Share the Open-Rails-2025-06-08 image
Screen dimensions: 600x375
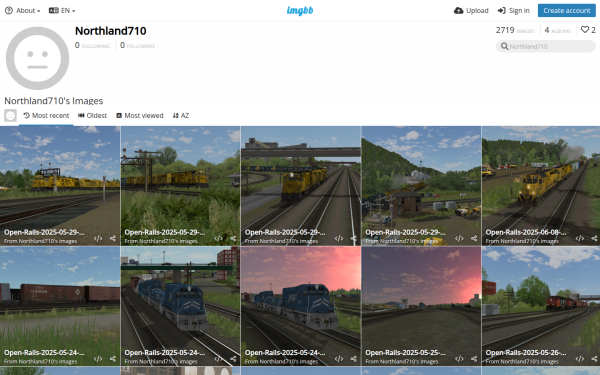[x=594, y=238]
